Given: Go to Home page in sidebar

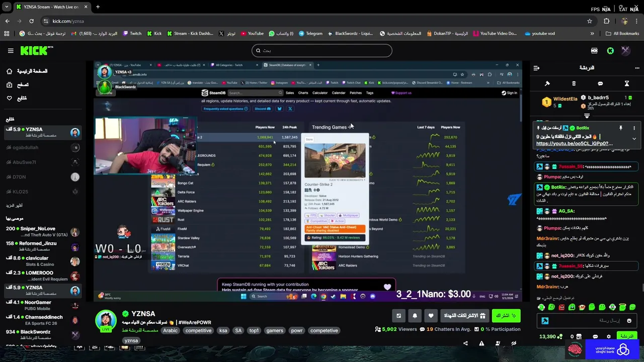Looking at the screenshot, I should (x=28, y=71).
